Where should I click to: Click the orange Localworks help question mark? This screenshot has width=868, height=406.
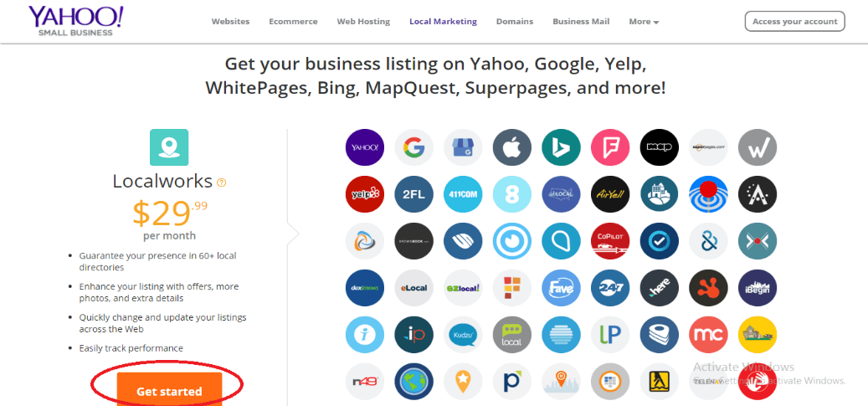(x=222, y=182)
